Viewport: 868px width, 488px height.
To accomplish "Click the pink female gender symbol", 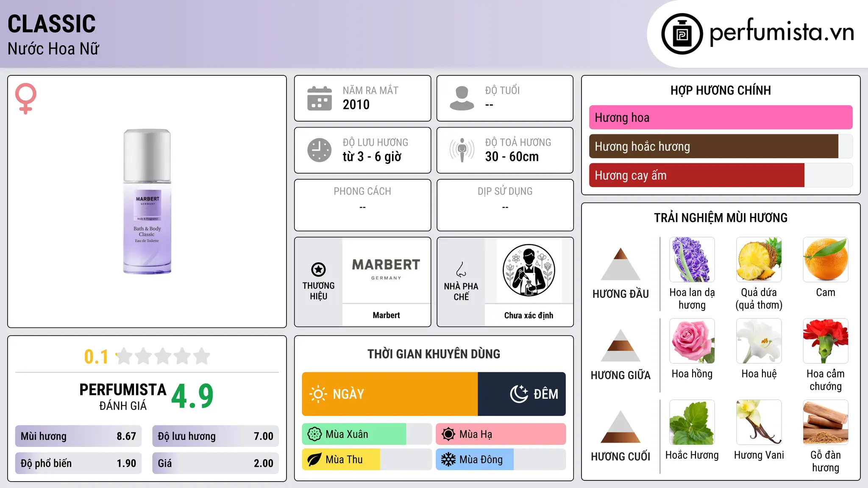I will point(26,98).
